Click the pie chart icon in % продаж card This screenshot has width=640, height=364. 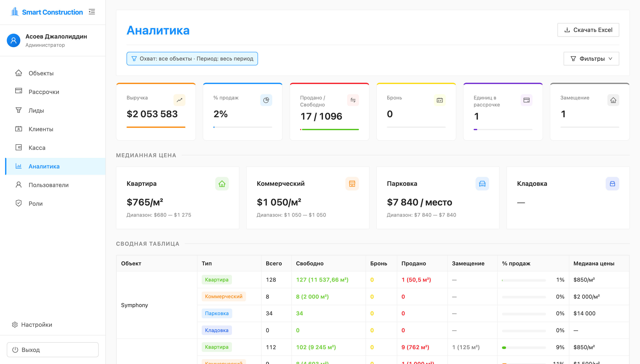click(266, 100)
